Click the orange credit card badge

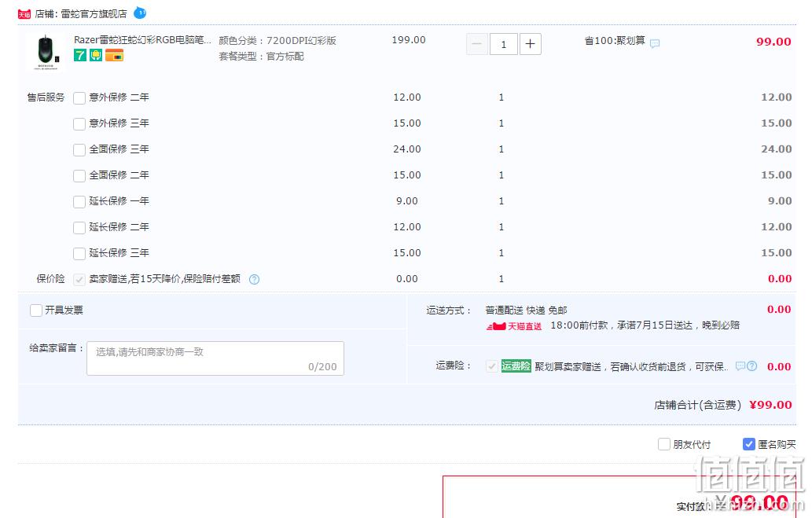[115, 55]
